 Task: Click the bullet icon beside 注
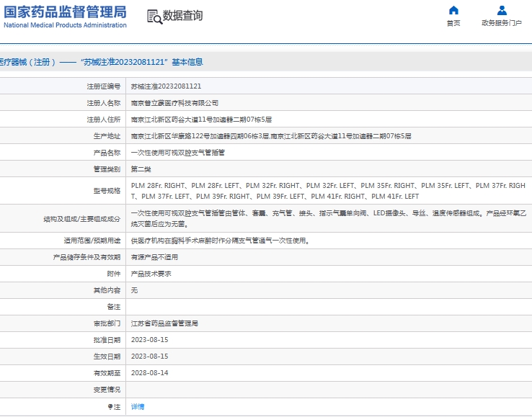(x=110, y=406)
